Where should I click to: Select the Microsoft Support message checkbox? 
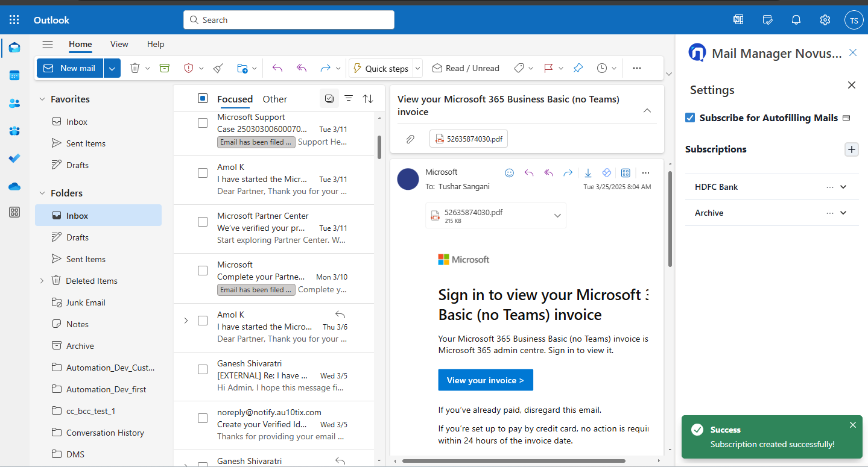tap(203, 123)
